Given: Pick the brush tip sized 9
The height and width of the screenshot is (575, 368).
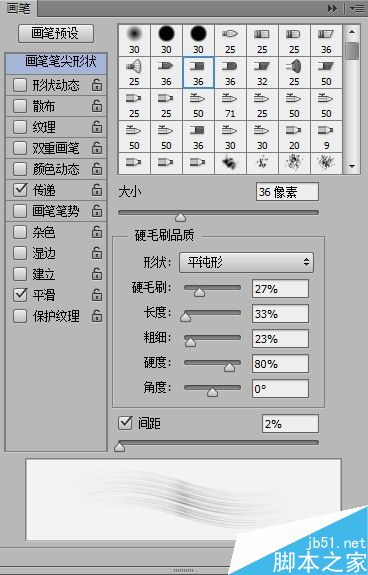Looking at the screenshot, I should [x=326, y=136].
